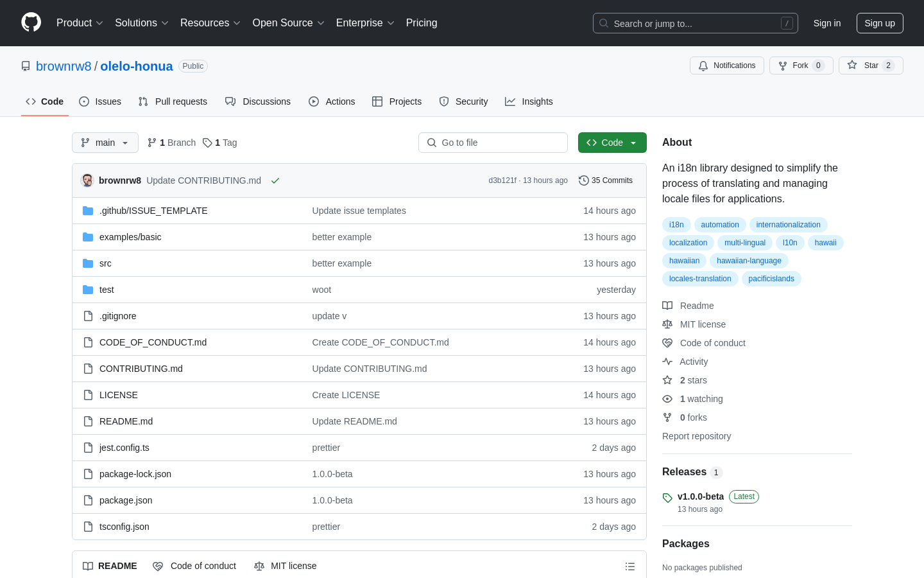The image size is (924, 578).
Task: Click the i18n topic tag
Action: pyautogui.click(x=676, y=225)
